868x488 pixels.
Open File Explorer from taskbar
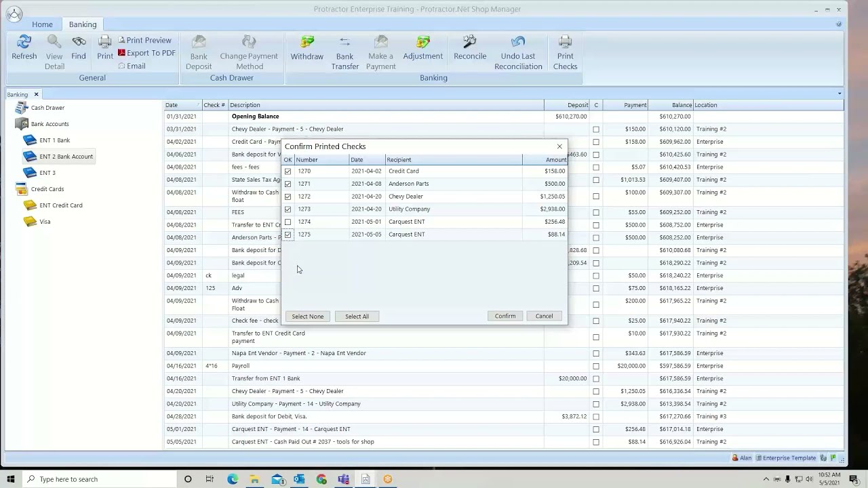[254, 479]
